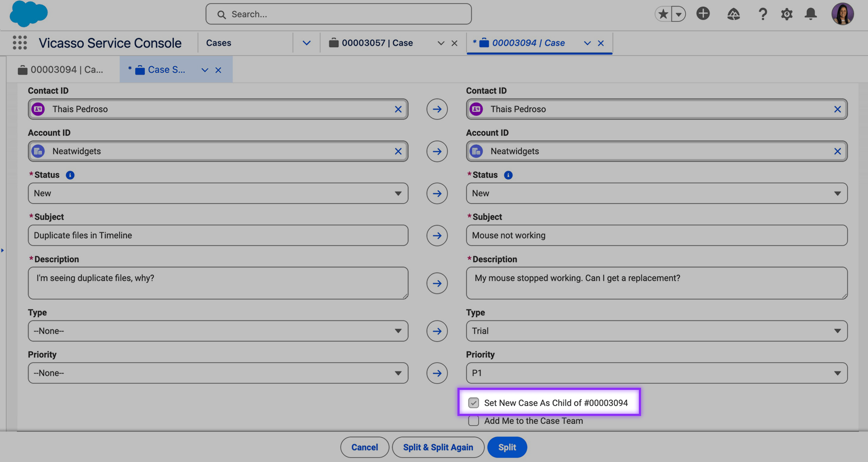Open the user profile avatar
Screen dimensions: 868x462
point(842,14)
